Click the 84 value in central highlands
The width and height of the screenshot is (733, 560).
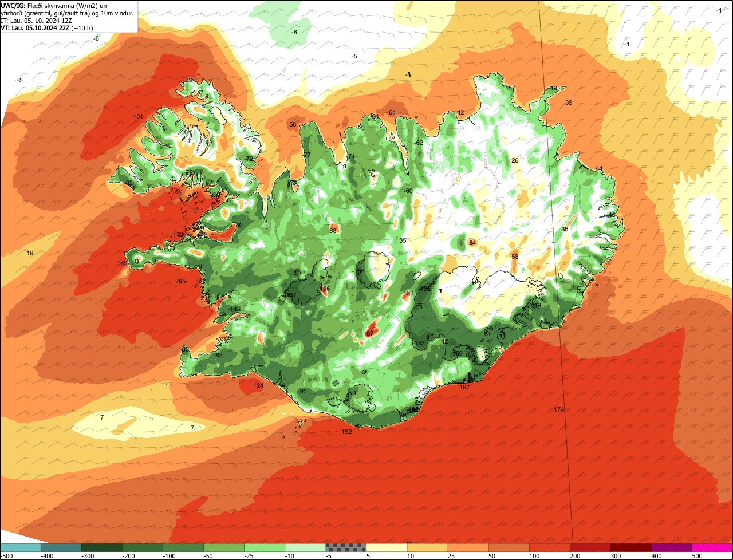[472, 243]
